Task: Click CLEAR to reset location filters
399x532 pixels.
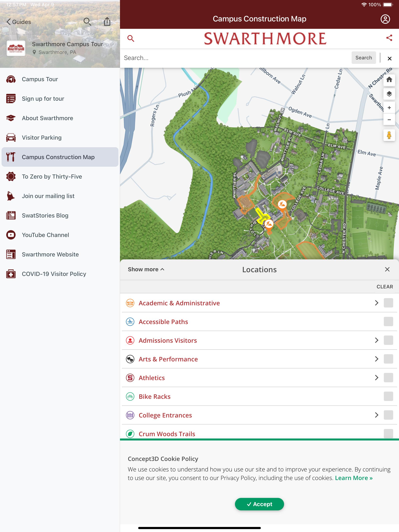Action: click(385, 287)
